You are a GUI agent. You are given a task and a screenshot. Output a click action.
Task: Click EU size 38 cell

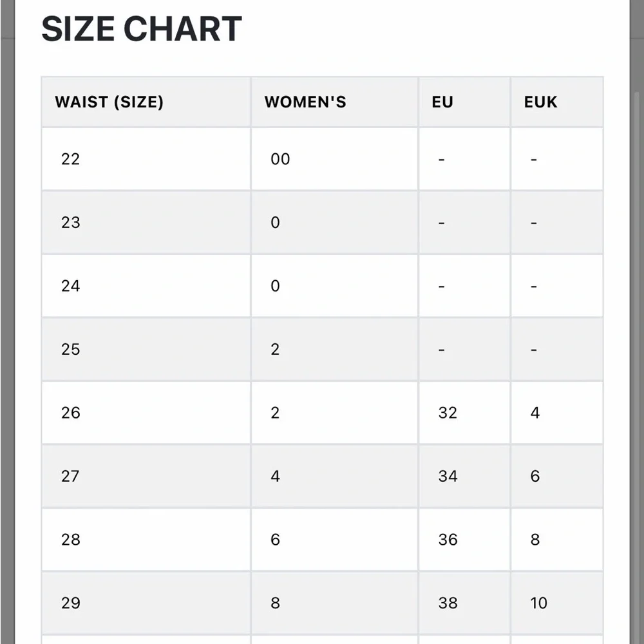[464, 603]
